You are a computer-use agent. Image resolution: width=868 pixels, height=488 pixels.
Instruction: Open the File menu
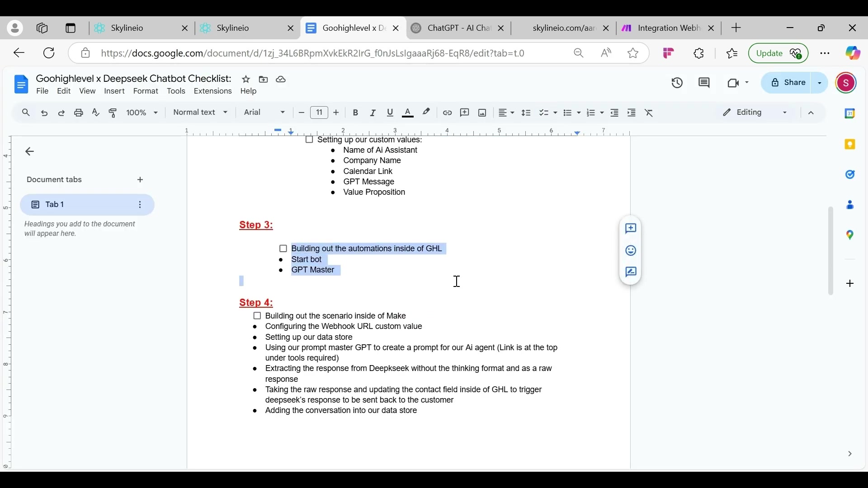pos(42,91)
